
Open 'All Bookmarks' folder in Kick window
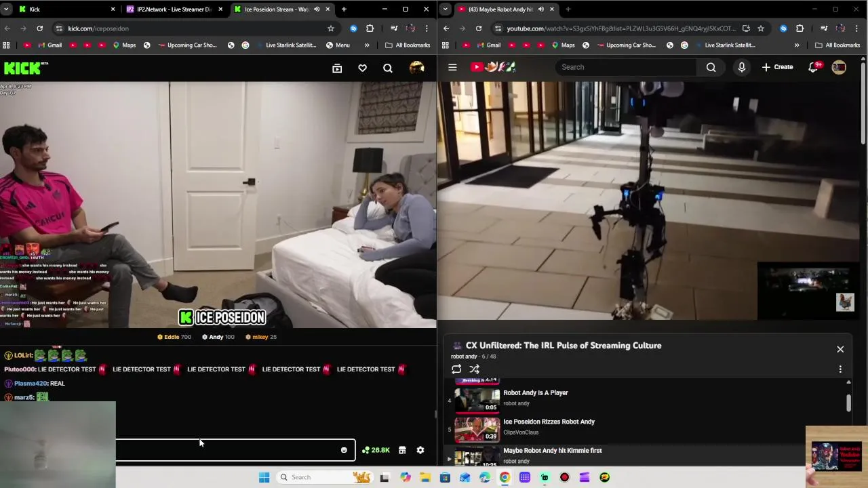pyautogui.click(x=408, y=45)
